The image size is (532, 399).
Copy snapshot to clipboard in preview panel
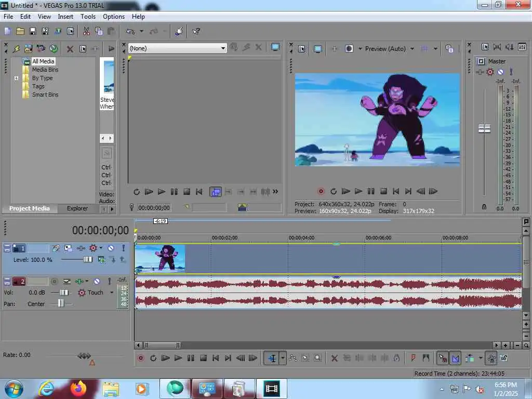(x=449, y=49)
